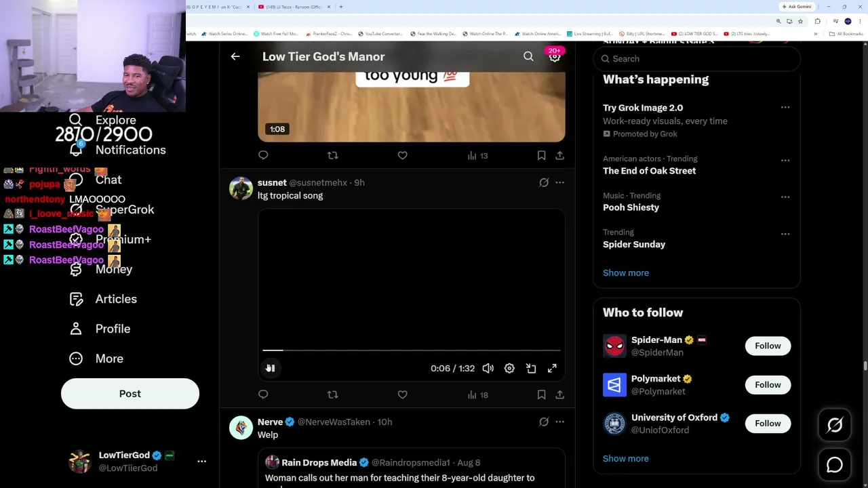Open the All Bookmarks folder
Viewport: 868px width, 488px height.
(848, 34)
